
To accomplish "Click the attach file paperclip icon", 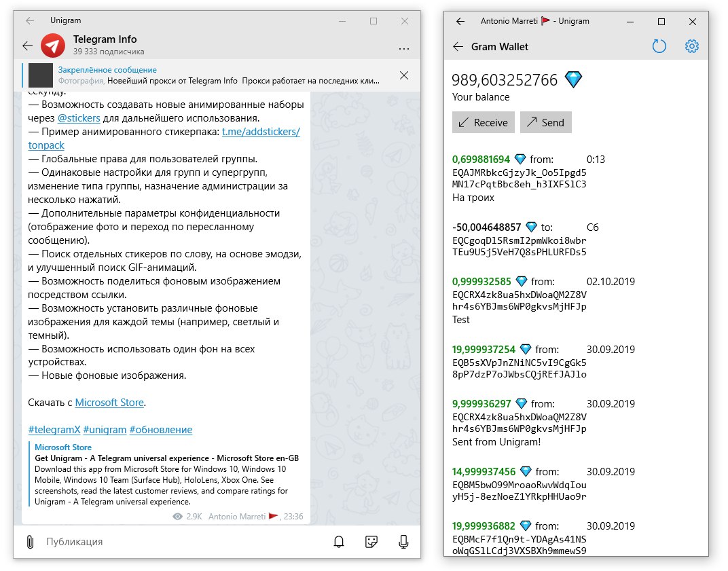I will [x=30, y=542].
